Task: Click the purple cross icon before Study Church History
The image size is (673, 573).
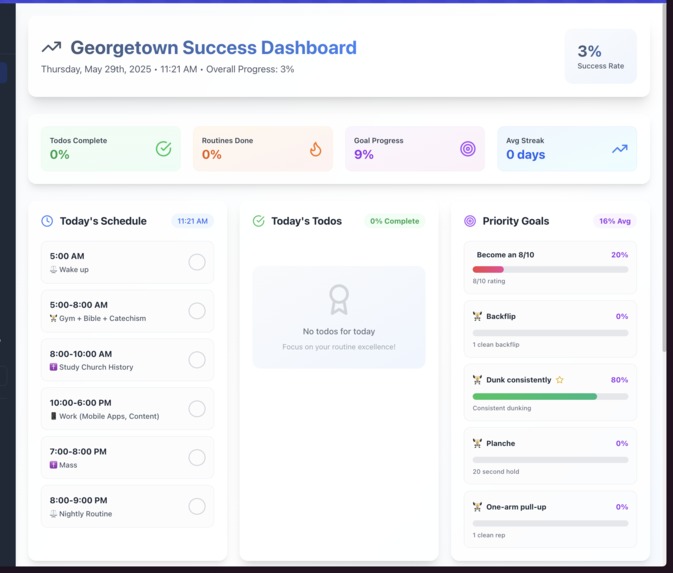Action: (x=53, y=367)
